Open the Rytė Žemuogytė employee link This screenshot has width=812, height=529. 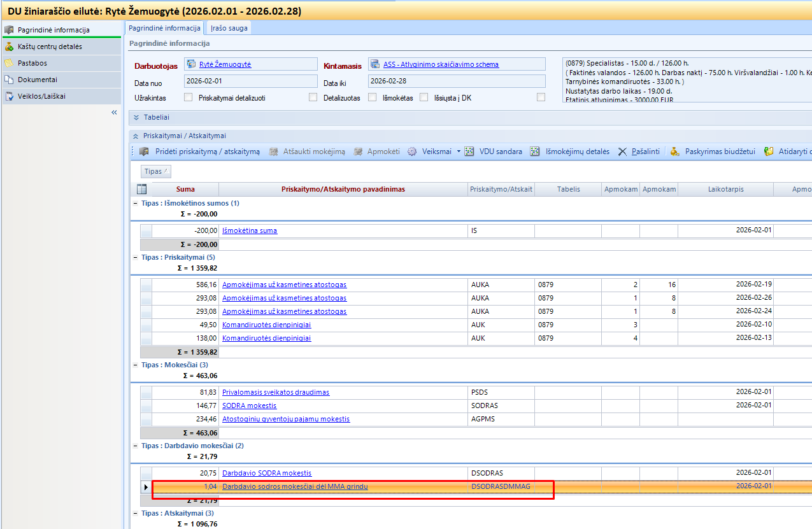[225, 64]
